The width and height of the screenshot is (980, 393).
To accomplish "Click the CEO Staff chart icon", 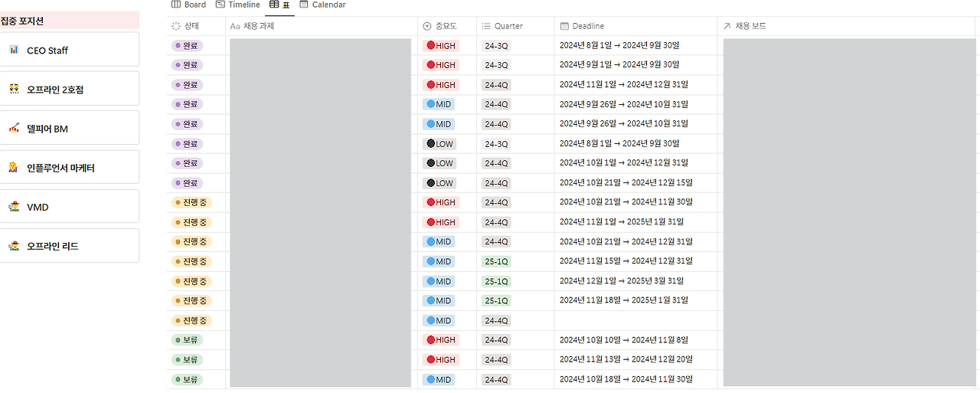I will coord(14,50).
